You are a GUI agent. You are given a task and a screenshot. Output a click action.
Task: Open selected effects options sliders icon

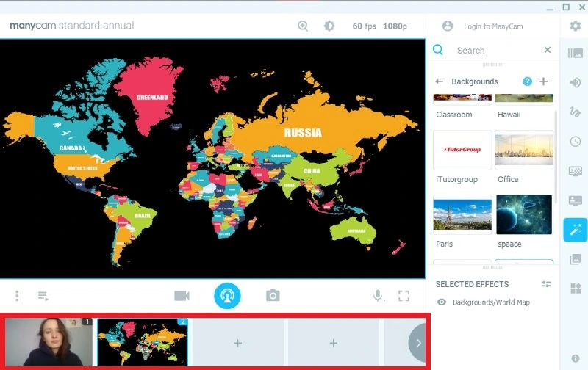tap(546, 284)
